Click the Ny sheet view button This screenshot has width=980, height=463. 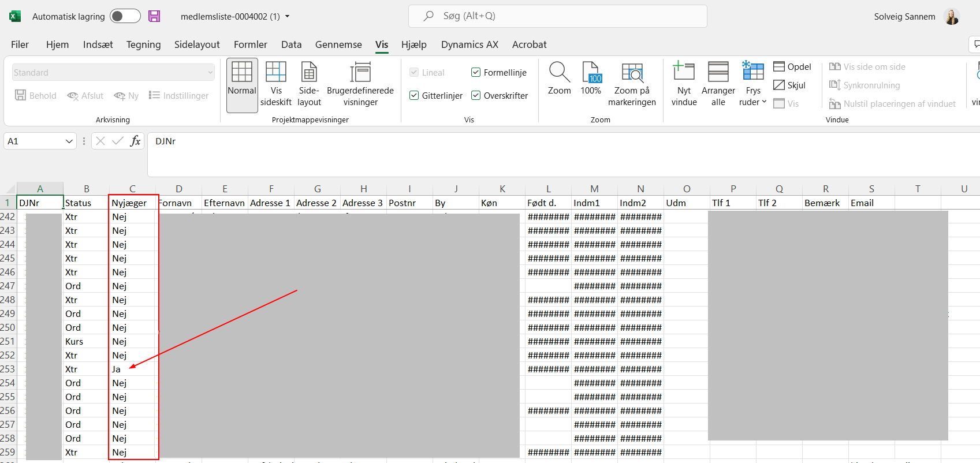[126, 96]
